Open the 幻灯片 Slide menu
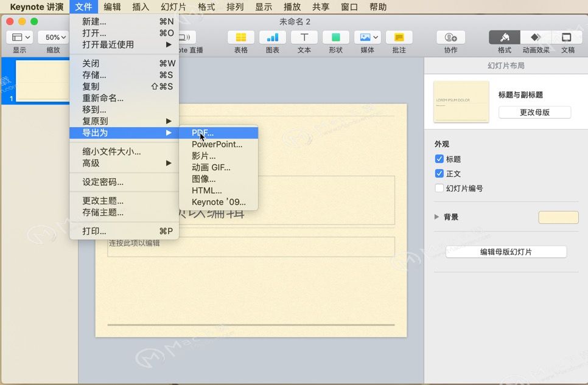Viewport: 588px width, 385px height. 173,7
